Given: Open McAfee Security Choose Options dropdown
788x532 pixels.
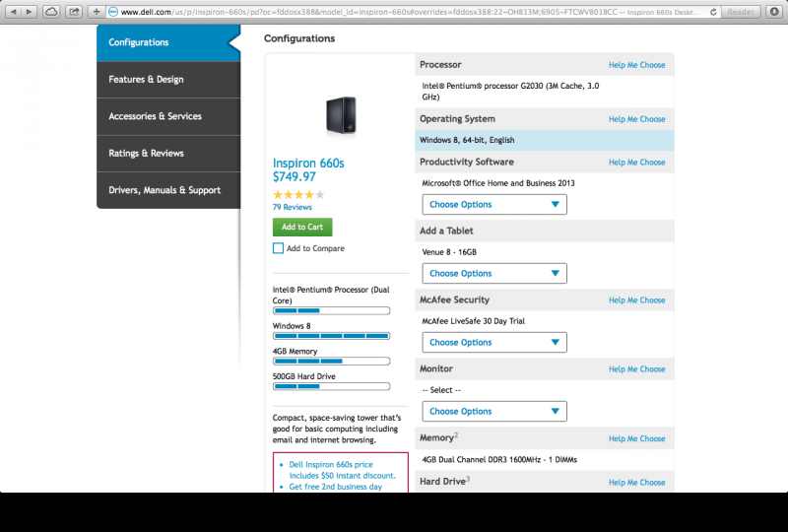Looking at the screenshot, I should click(494, 343).
